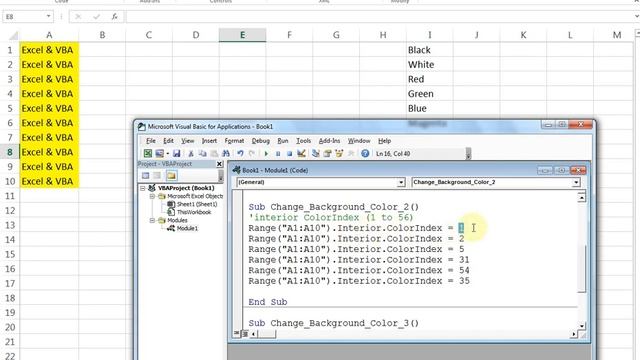Open the Edit menu in VBA editor
Viewport: 640px width, 360px height.
[x=168, y=141]
